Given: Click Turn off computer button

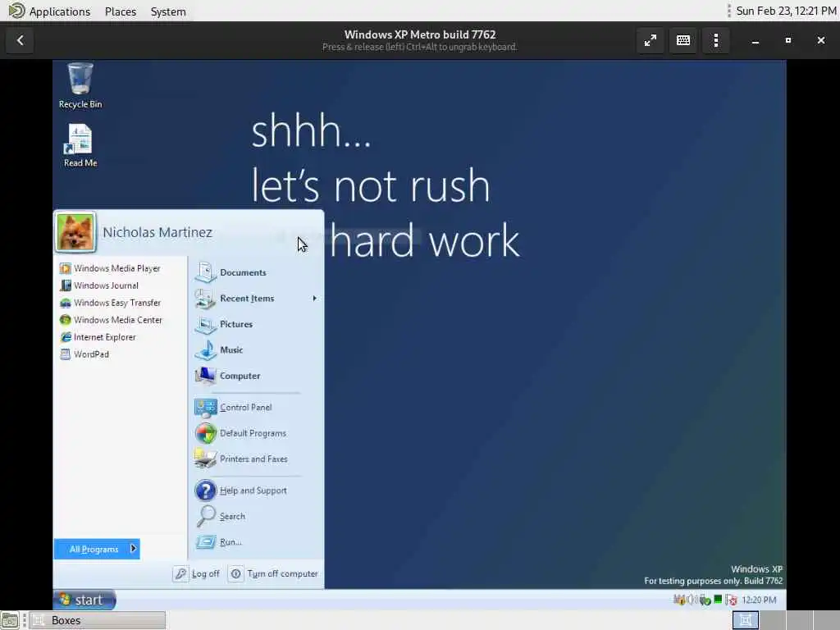Looking at the screenshot, I should click(274, 573).
